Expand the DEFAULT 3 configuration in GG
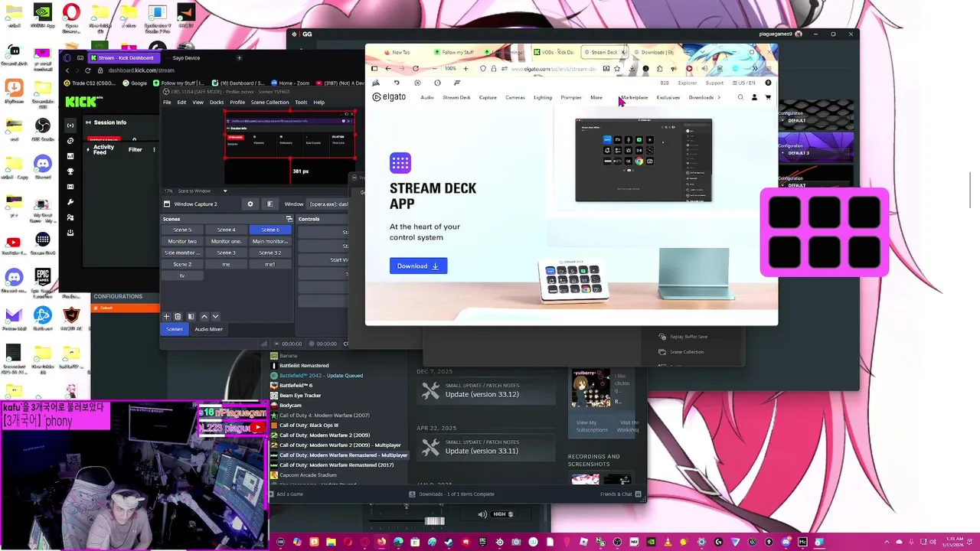This screenshot has height=551, width=980. [815, 153]
